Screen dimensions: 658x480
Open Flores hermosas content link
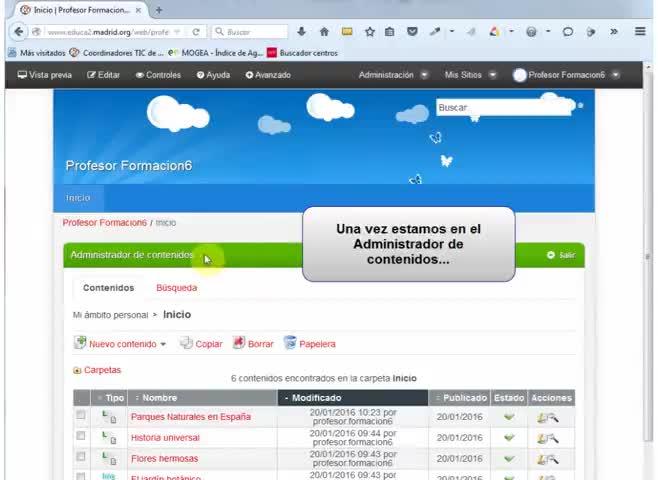click(x=164, y=459)
